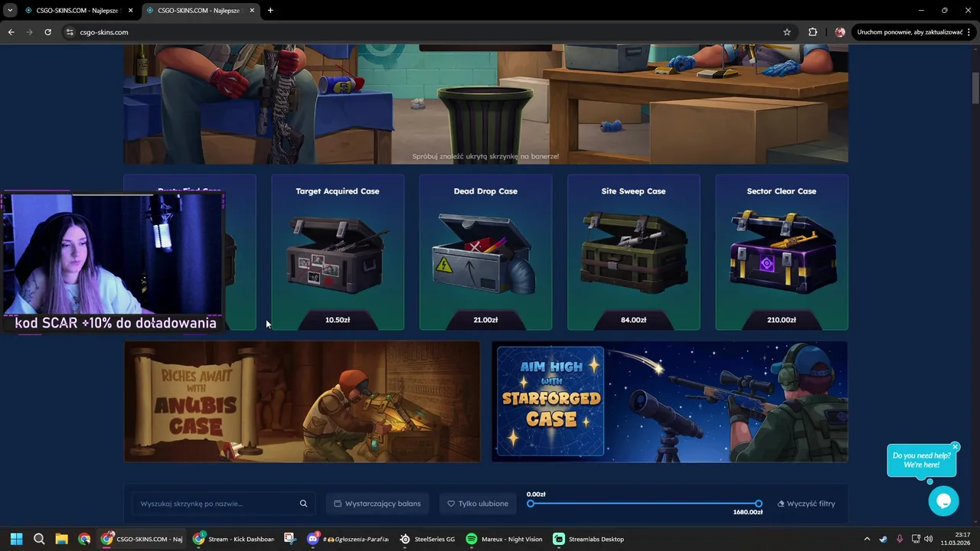Open Windows taskbar search
The image size is (980, 551).
pos(39,539)
